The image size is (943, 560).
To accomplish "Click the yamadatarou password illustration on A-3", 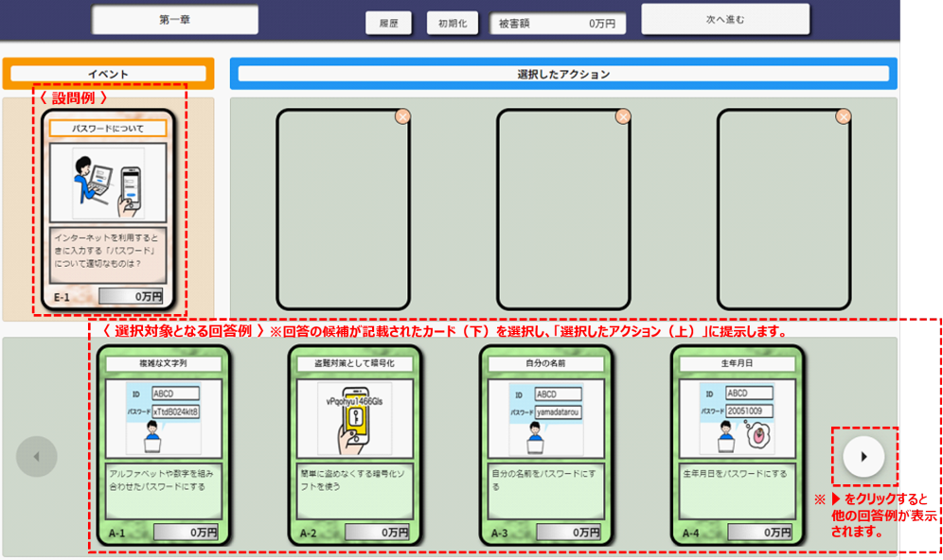I will 546,419.
